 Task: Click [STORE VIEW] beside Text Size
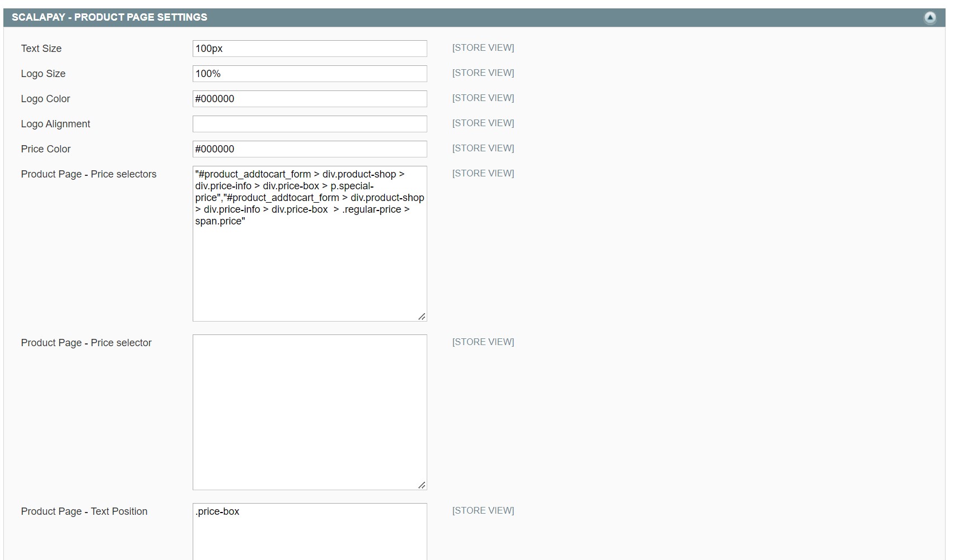coord(483,48)
